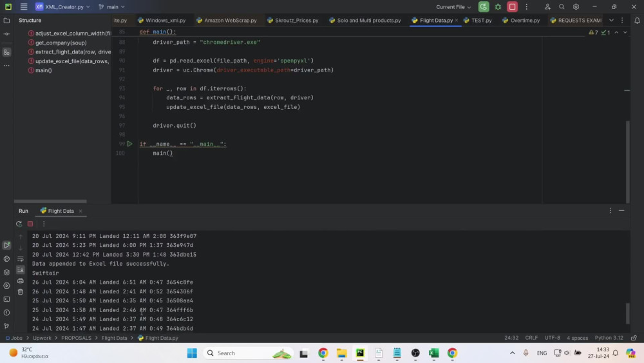
Task: Go to previous highlighted error arrow
Action: (616, 32)
